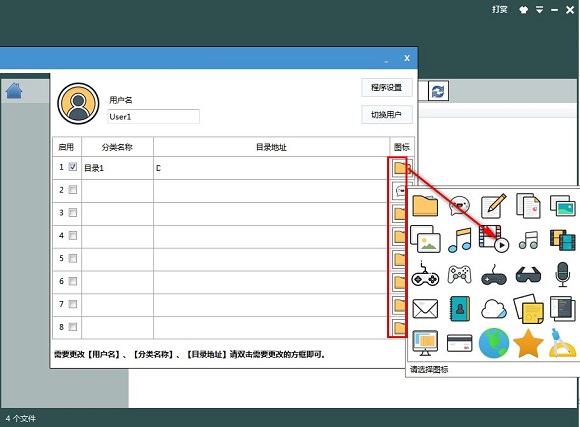Choose the yellow folder icon in picker
Screen dimensions: 580x427
coord(425,205)
